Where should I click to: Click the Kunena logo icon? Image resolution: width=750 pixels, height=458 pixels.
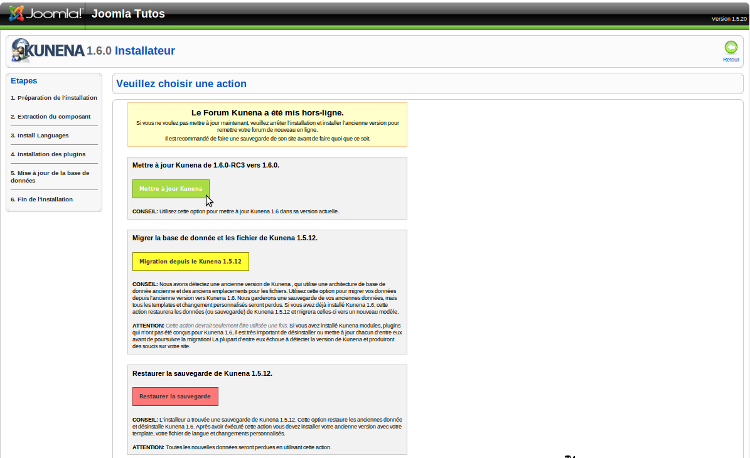point(20,50)
